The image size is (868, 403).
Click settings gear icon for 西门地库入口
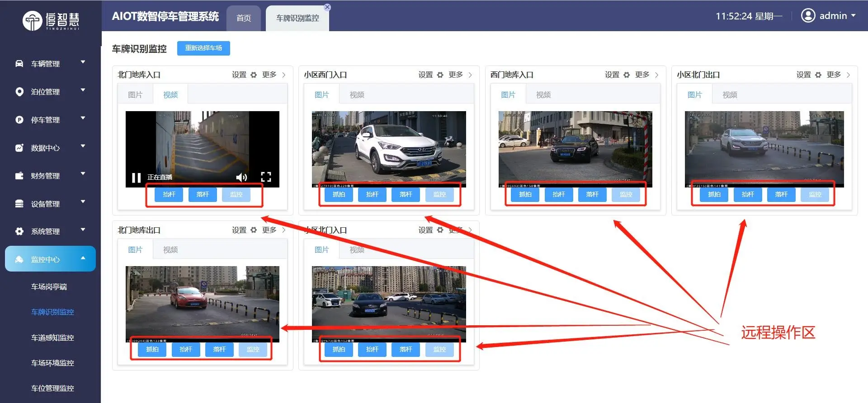coord(627,75)
